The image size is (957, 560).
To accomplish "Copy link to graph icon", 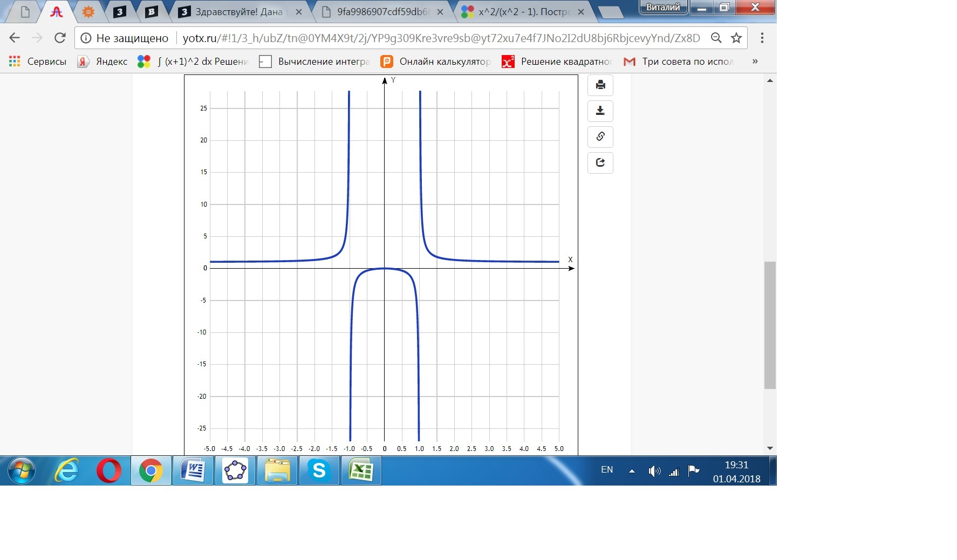I will click(600, 137).
